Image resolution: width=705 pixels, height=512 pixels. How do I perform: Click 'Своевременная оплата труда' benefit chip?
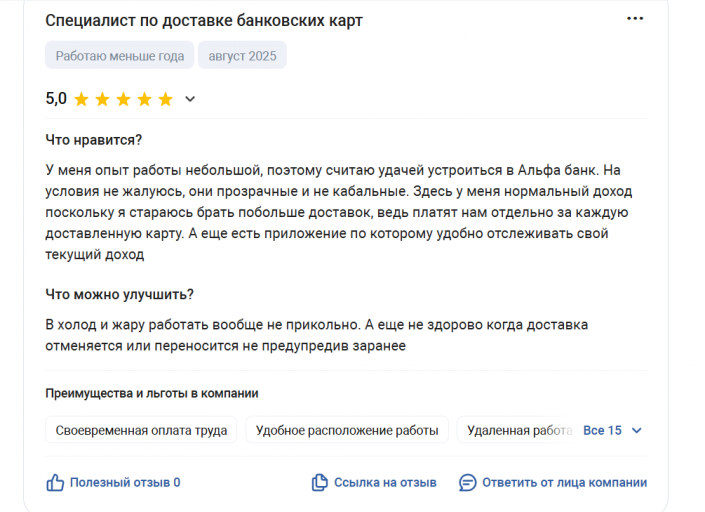point(141,430)
